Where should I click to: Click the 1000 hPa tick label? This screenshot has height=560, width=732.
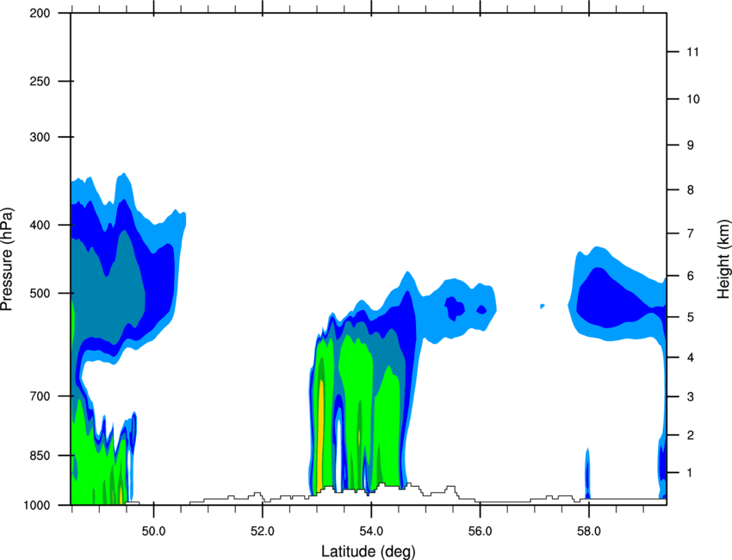tap(37, 505)
